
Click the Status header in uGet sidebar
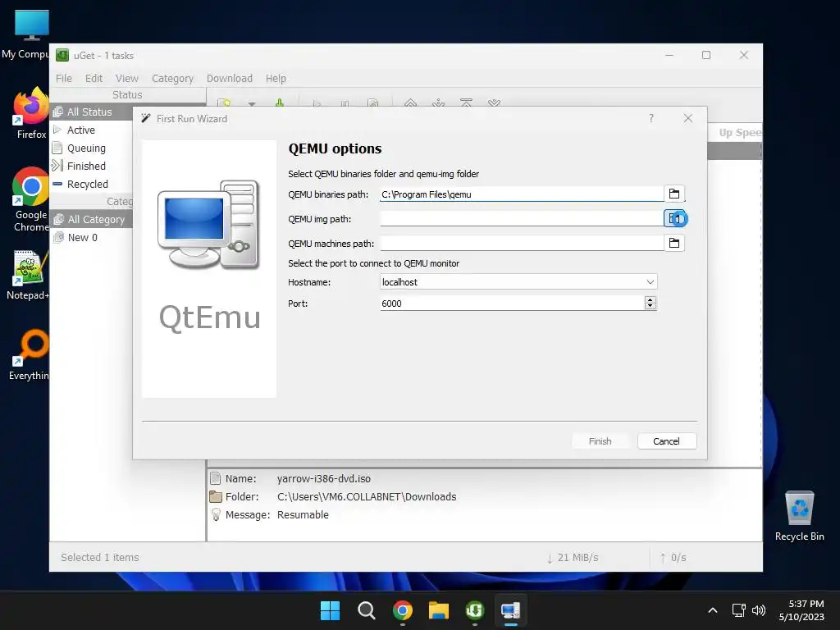(x=127, y=95)
